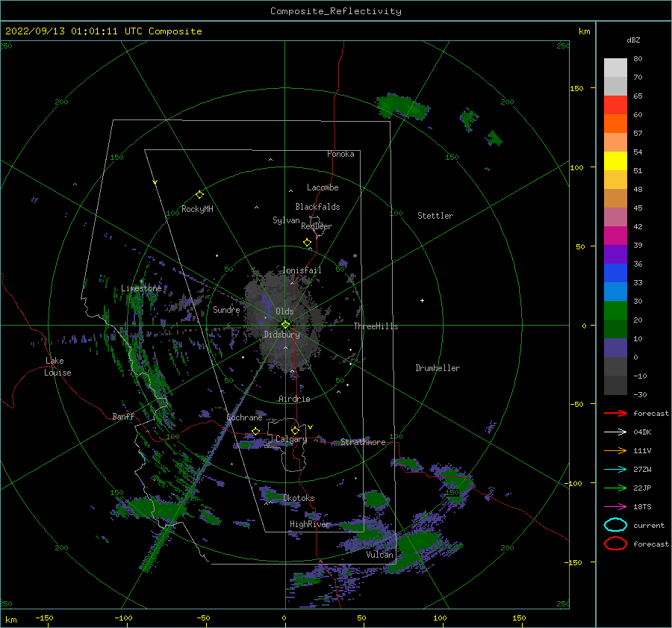Select the magenta 18TS arrow icon

[x=615, y=507]
